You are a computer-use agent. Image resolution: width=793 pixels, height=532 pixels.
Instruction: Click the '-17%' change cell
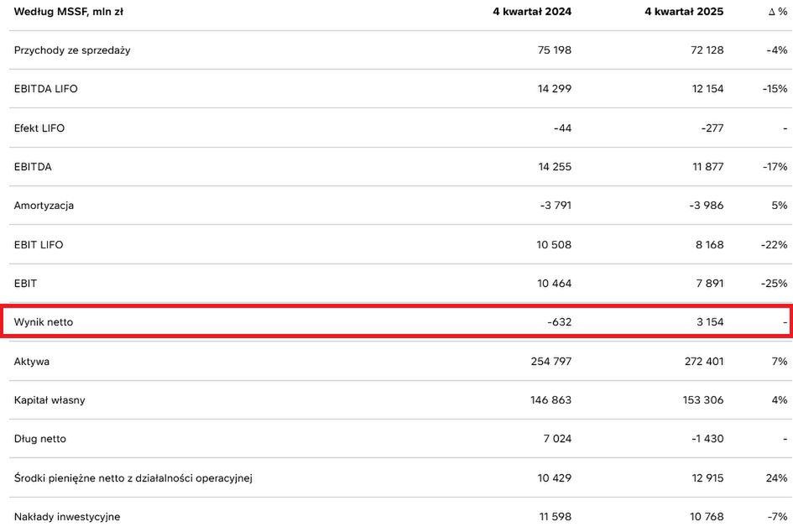[x=775, y=166]
